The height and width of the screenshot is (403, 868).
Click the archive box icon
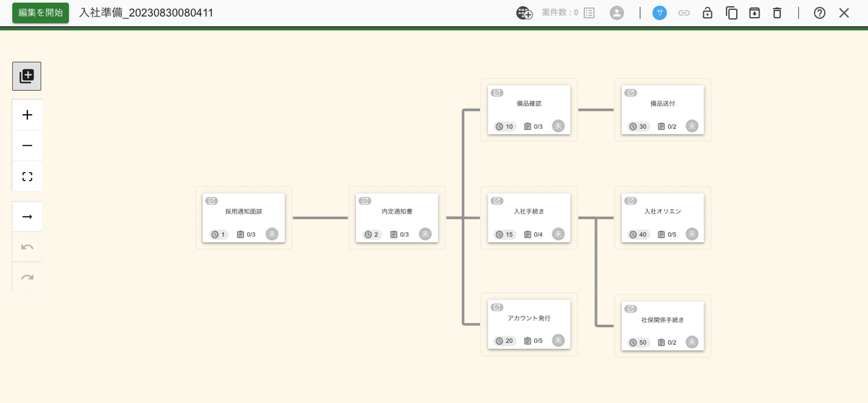pyautogui.click(x=754, y=13)
